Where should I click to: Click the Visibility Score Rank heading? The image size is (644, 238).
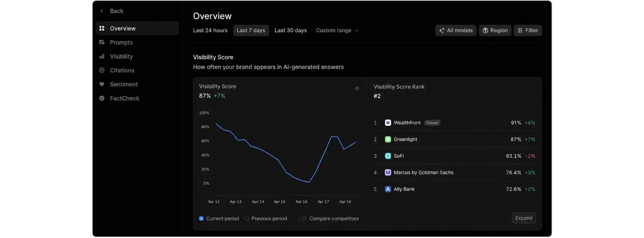(x=399, y=87)
